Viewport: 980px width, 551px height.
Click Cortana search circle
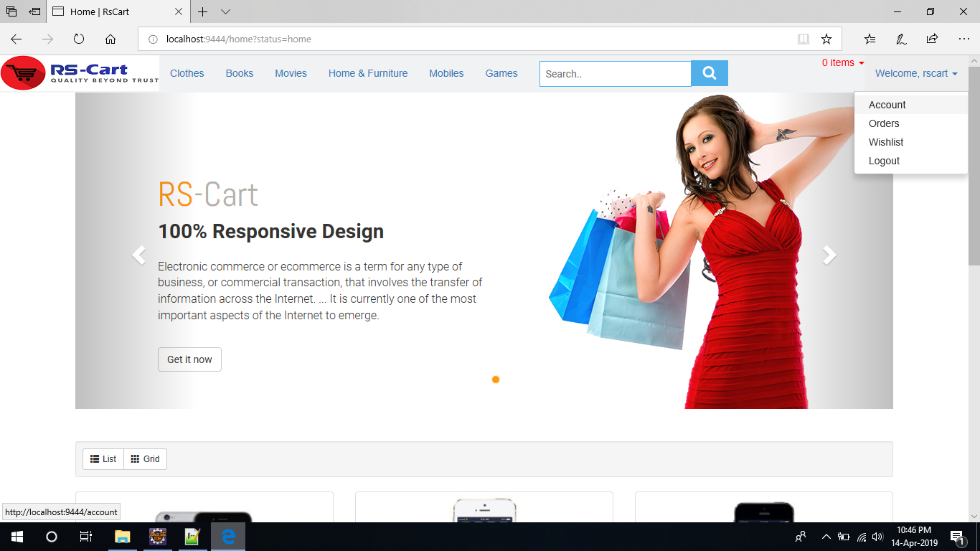[52, 537]
